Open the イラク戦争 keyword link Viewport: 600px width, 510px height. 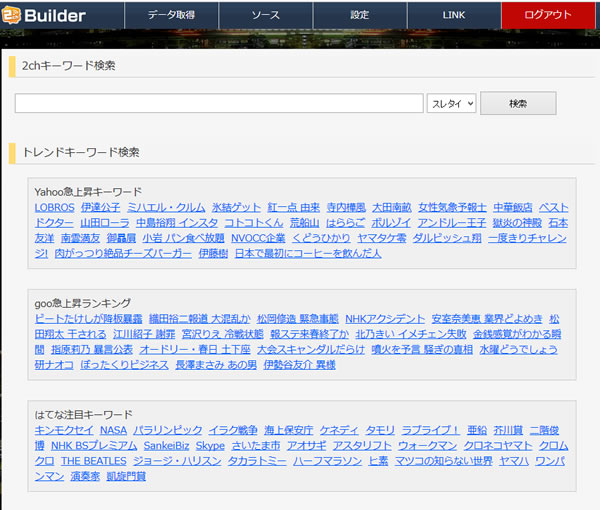[x=233, y=430]
